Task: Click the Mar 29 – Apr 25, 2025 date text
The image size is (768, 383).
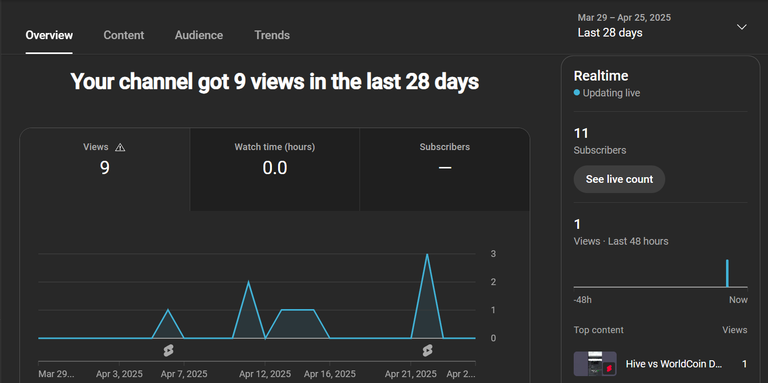Action: click(624, 18)
